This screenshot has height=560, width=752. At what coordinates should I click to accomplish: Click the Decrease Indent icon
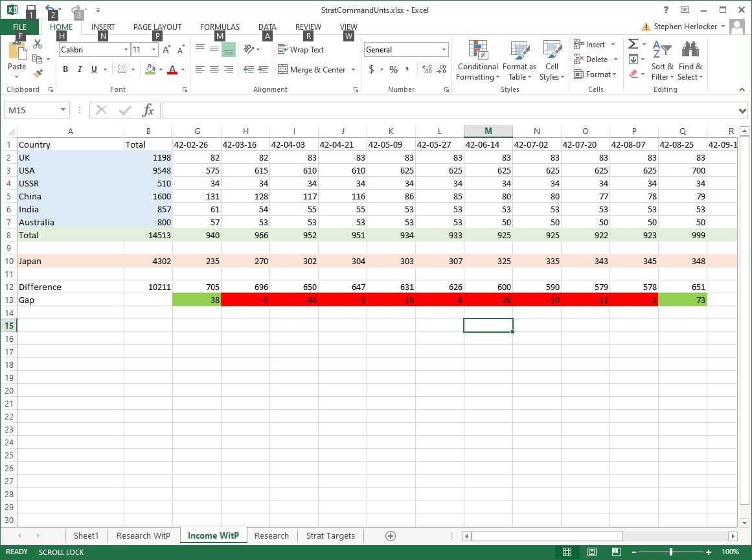(249, 69)
